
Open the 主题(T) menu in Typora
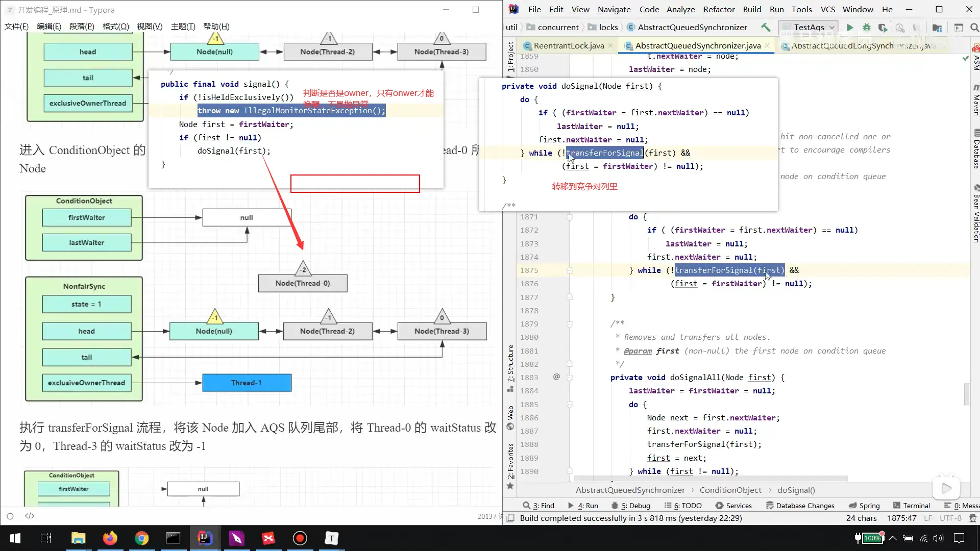tap(183, 27)
